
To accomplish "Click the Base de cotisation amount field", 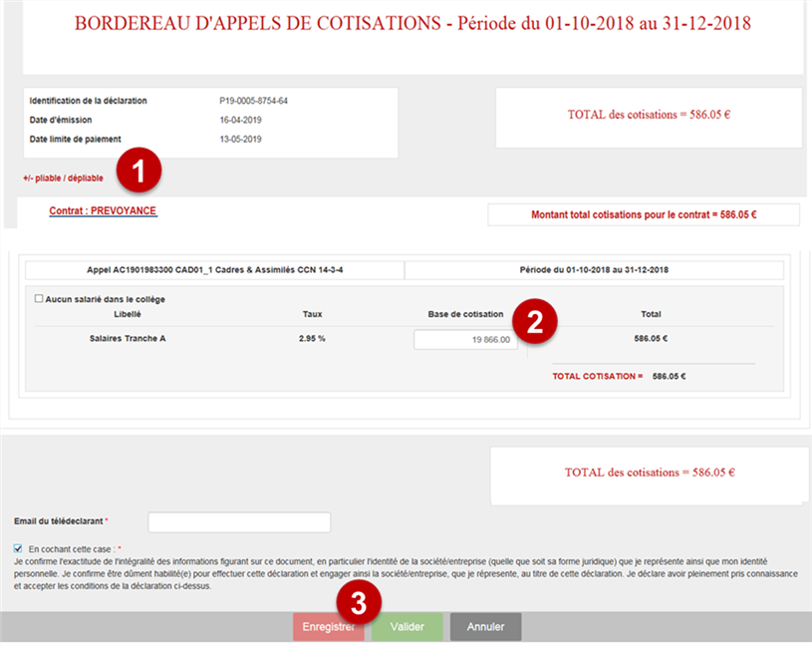I will pyautogui.click(x=465, y=340).
